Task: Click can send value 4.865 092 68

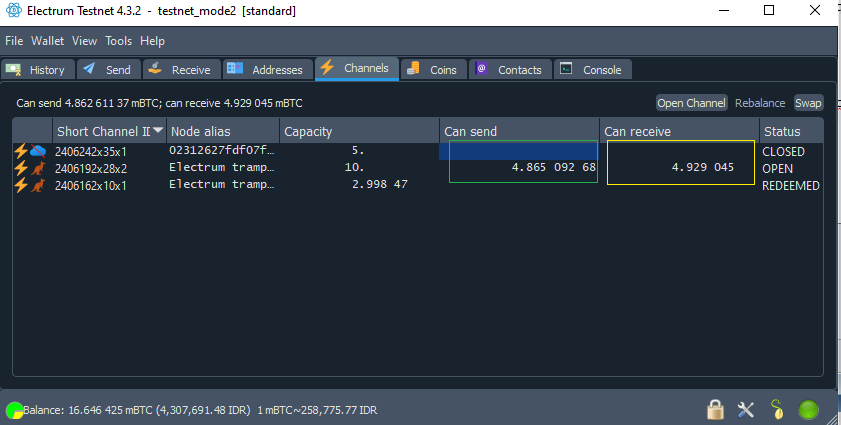Action: pos(554,167)
